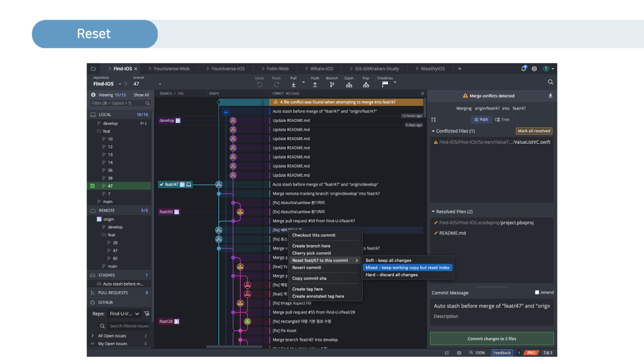644x362 pixels.
Task: Collapse the LOCAL branches section
Action: (119, 115)
